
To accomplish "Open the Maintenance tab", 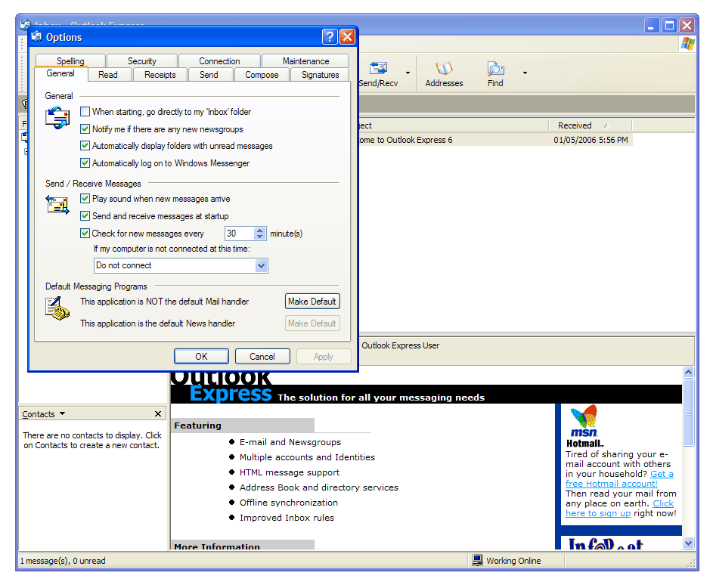I will (305, 61).
